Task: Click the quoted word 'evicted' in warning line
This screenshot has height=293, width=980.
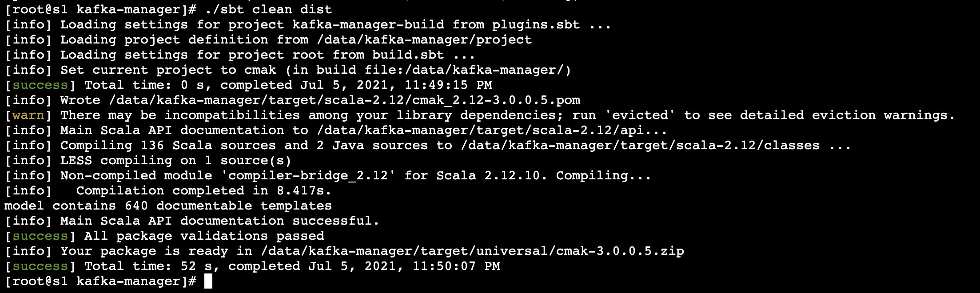Action: (x=640, y=115)
